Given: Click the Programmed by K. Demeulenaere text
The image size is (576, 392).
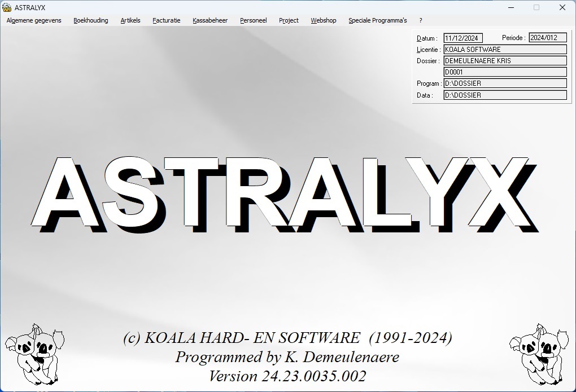Looking at the screenshot, I should pyautogui.click(x=287, y=357).
